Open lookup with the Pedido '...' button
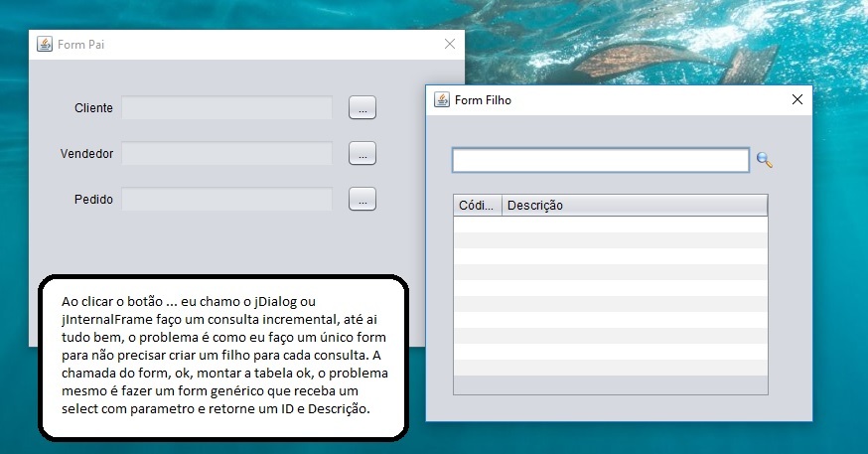The image size is (868, 454). [x=362, y=200]
